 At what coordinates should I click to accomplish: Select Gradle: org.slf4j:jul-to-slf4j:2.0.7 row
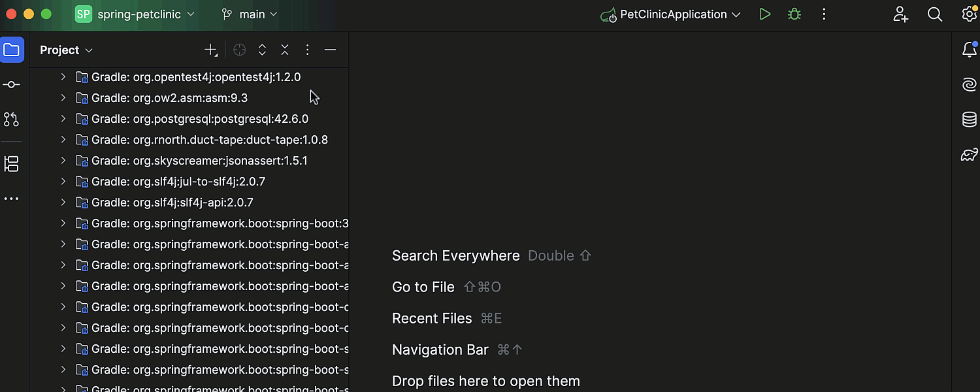pyautogui.click(x=189, y=182)
